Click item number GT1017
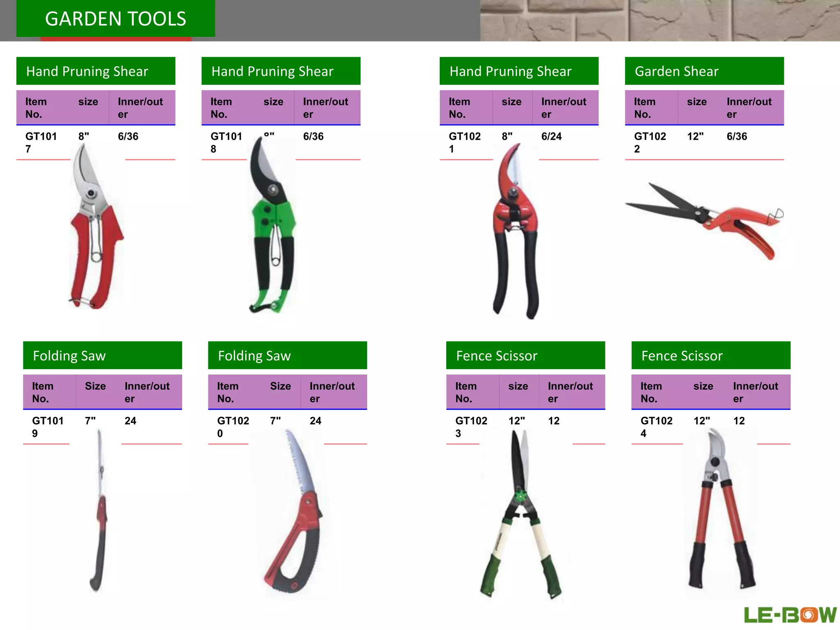Screen dimensions: 840x630 click(41, 142)
